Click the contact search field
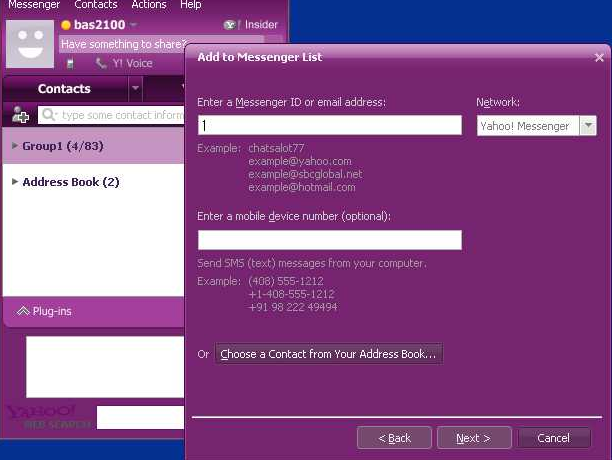 [111, 115]
